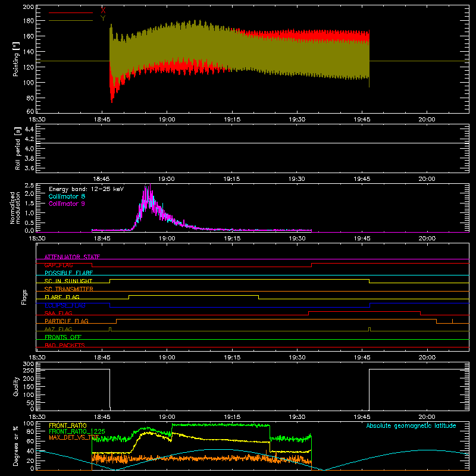Click the 'Flags' axis title
The image size is (476, 476).
[x=24, y=297]
